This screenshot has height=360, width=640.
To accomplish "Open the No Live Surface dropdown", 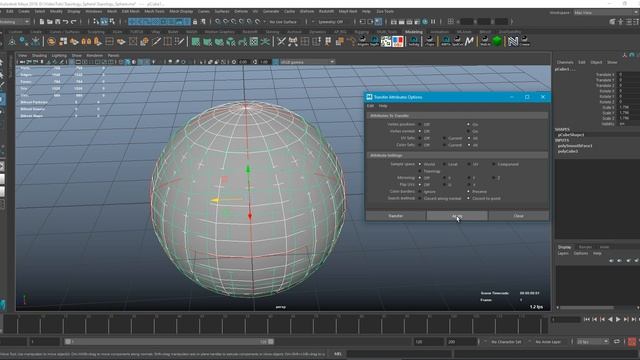I will (284, 22).
